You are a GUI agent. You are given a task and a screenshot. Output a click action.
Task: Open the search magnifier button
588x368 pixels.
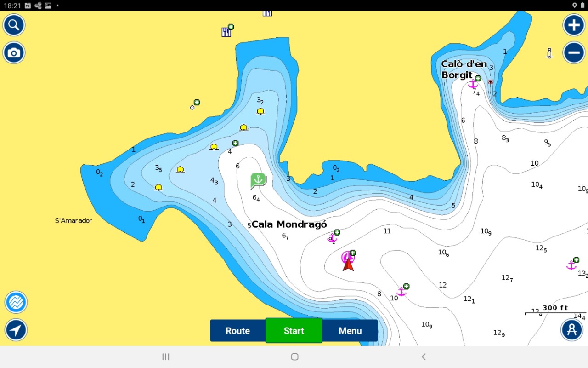(14, 25)
